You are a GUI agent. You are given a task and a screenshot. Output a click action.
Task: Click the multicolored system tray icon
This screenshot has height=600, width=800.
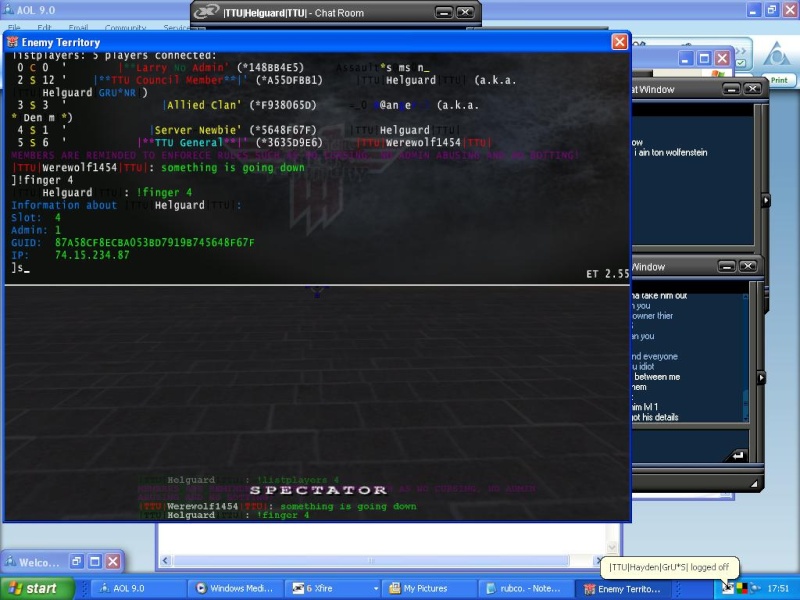[x=741, y=588]
